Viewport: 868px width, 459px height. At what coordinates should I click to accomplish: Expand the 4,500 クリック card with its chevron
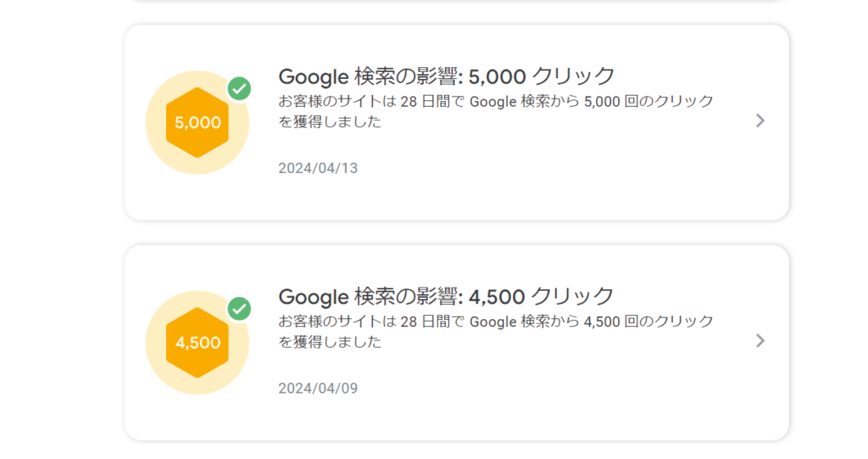[x=760, y=341]
